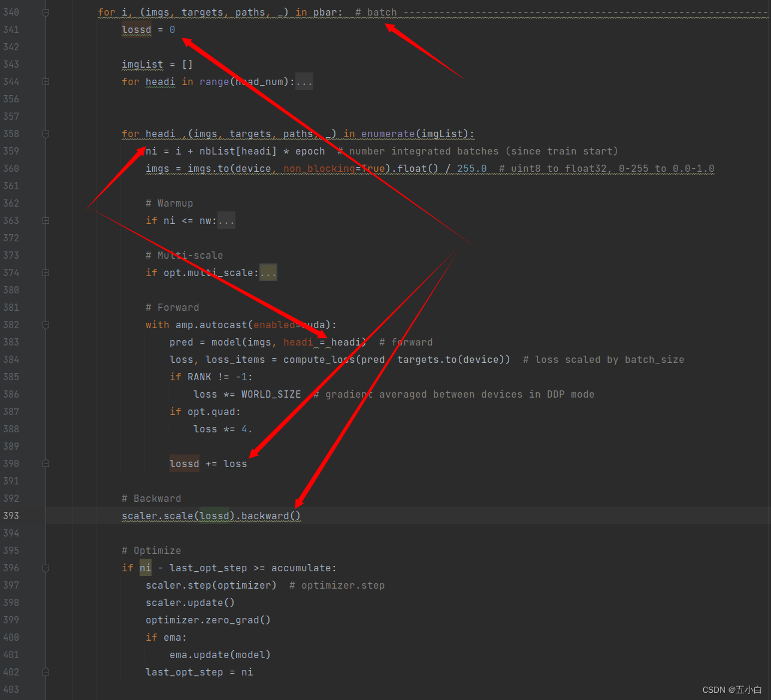Click 'ema.update(model)' call
The image size is (771, 700).
pyautogui.click(x=220, y=654)
